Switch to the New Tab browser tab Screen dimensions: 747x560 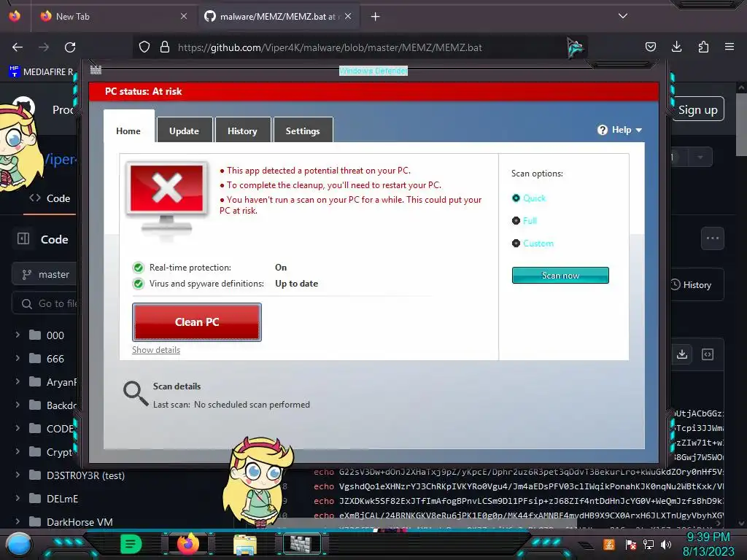point(112,16)
